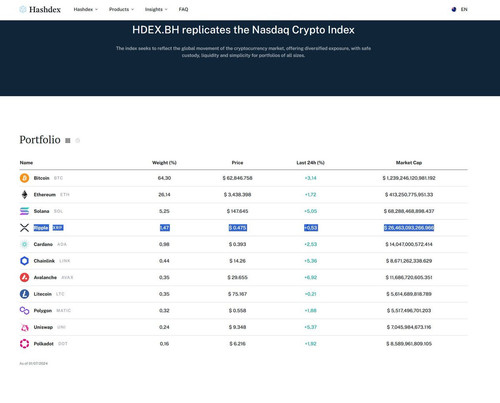Click Avalanche 24h change +6,92
This screenshot has width=500, height=403.
tap(310, 277)
